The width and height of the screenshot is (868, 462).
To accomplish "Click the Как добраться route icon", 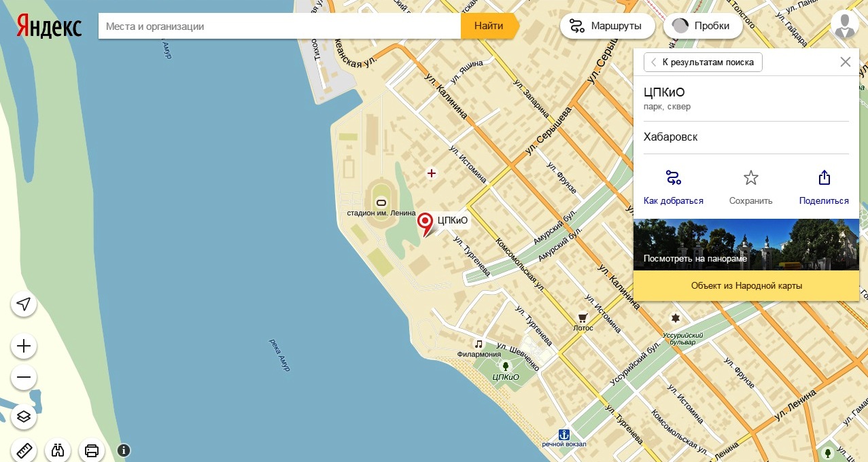I will [x=673, y=178].
